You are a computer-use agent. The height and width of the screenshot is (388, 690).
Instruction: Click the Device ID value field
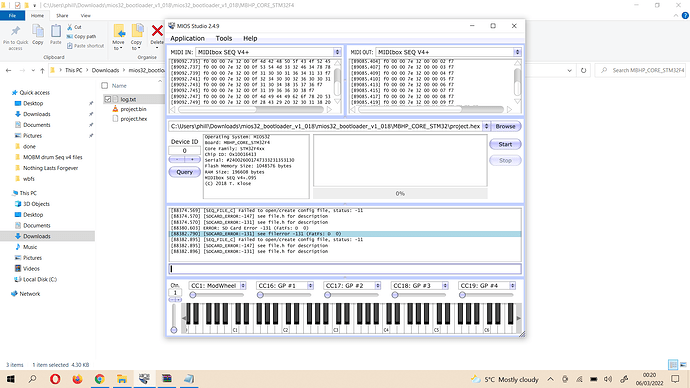tap(184, 150)
